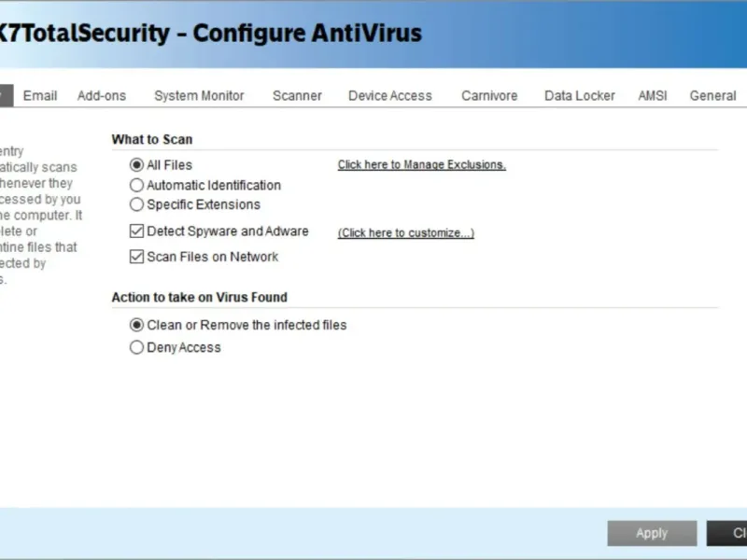Go to the System Monitor tab
The width and height of the screenshot is (747, 560).
point(199,96)
